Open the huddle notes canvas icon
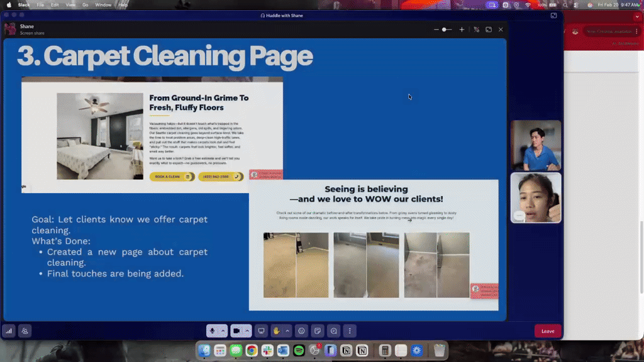Screen dimensions: 644x362 [x=318, y=331]
